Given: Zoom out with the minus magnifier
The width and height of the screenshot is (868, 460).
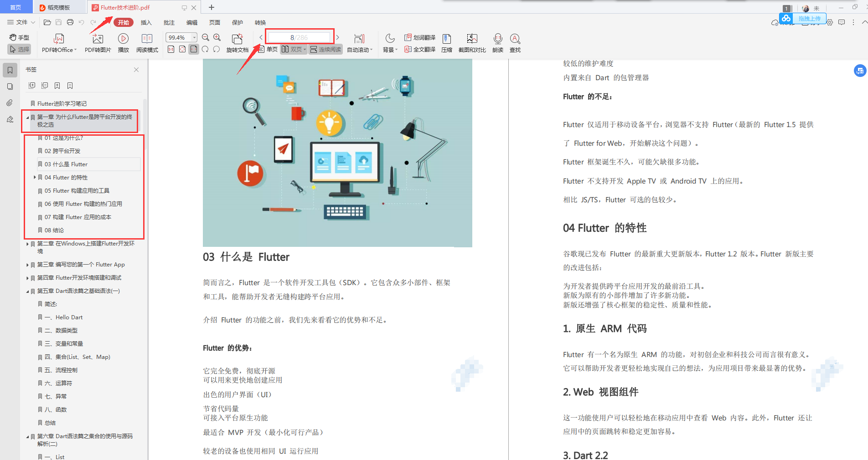Looking at the screenshot, I should 206,37.
